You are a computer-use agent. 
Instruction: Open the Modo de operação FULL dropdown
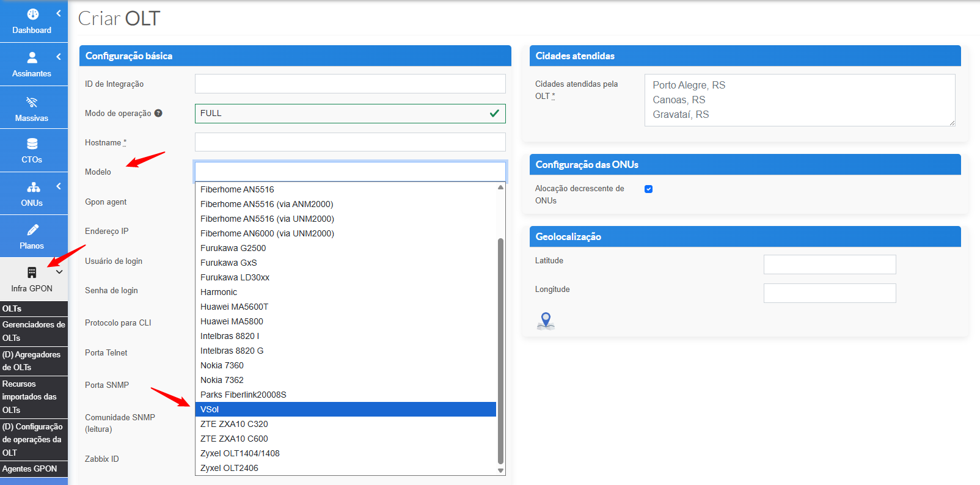tap(350, 113)
